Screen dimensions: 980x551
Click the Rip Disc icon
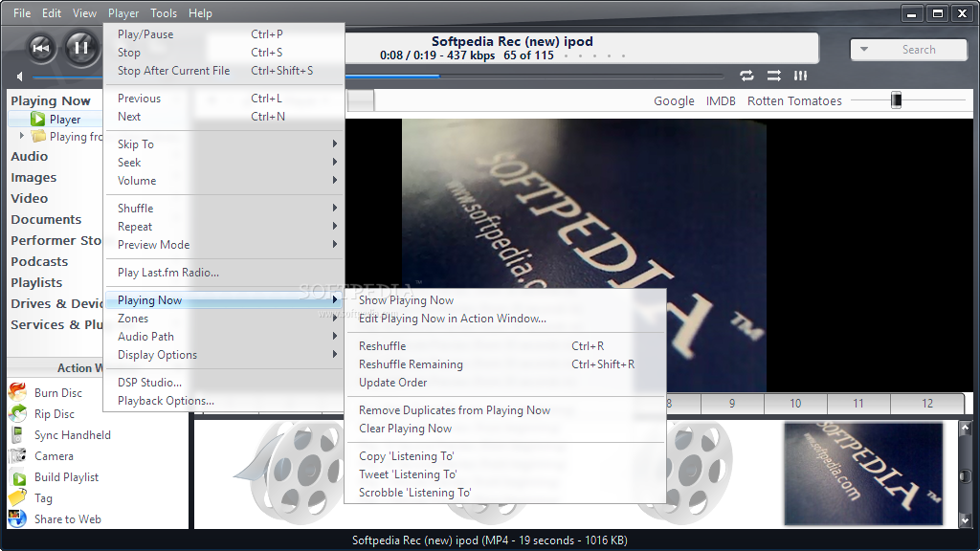(17, 413)
